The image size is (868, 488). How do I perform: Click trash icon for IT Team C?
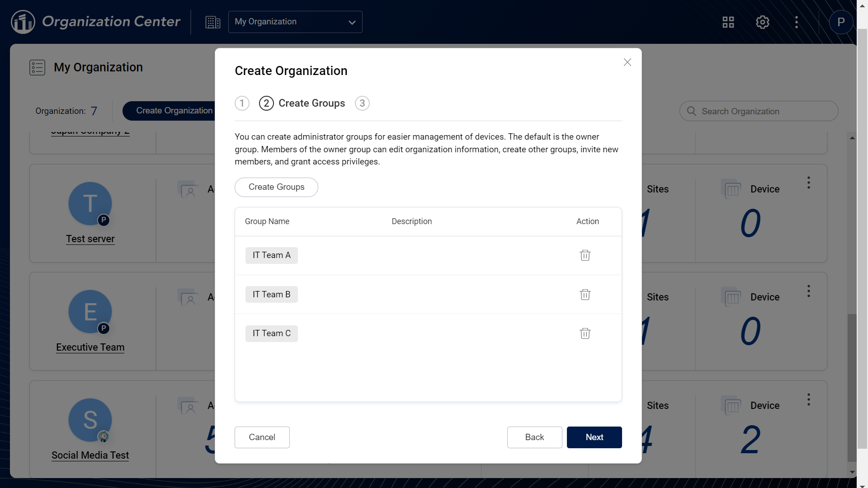coord(585,333)
